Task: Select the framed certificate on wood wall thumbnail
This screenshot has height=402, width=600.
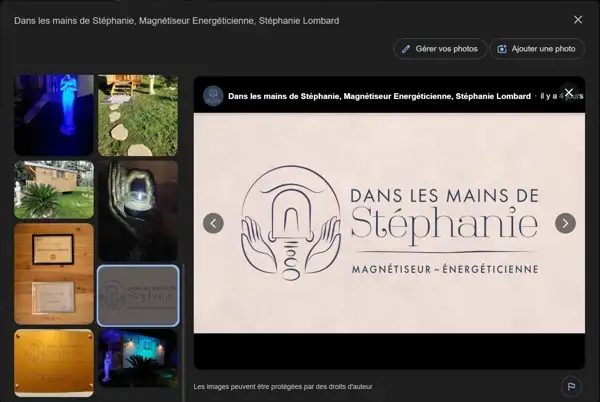Action: [54, 274]
